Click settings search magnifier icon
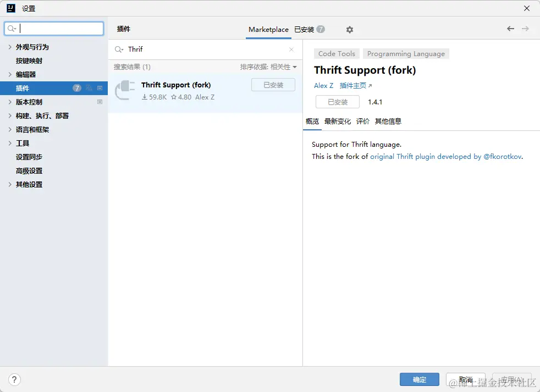The height and width of the screenshot is (392, 540). pos(12,29)
